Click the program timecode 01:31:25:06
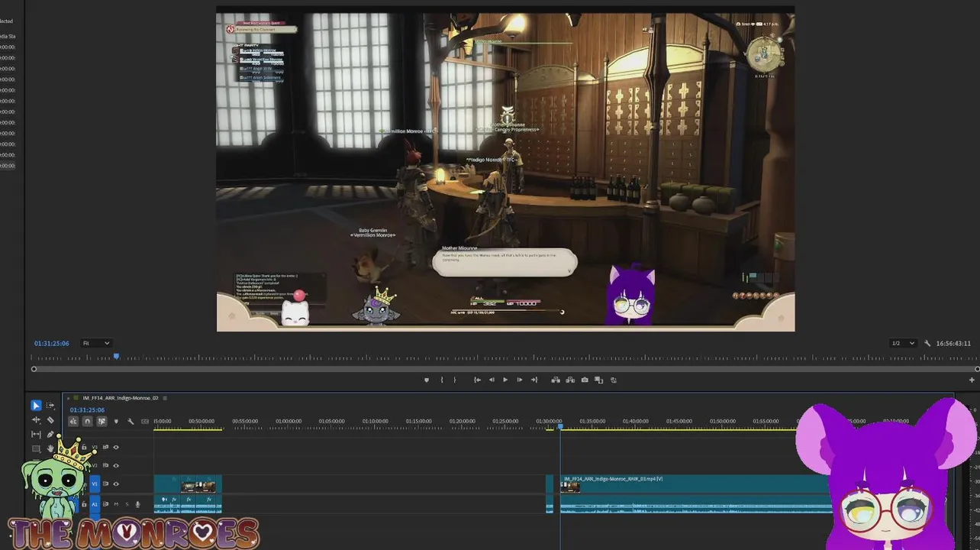This screenshot has width=980, height=550. coord(52,343)
